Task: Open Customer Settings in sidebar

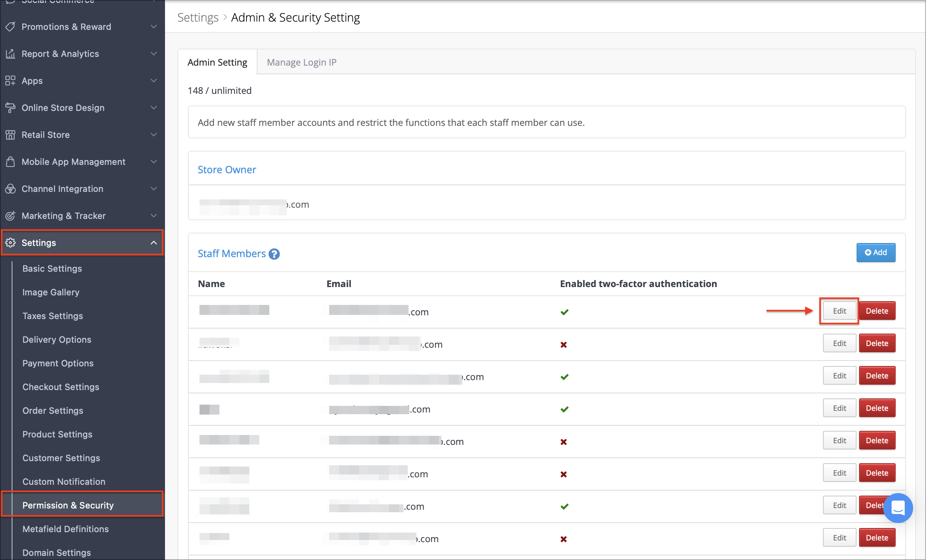Action: pyautogui.click(x=61, y=458)
